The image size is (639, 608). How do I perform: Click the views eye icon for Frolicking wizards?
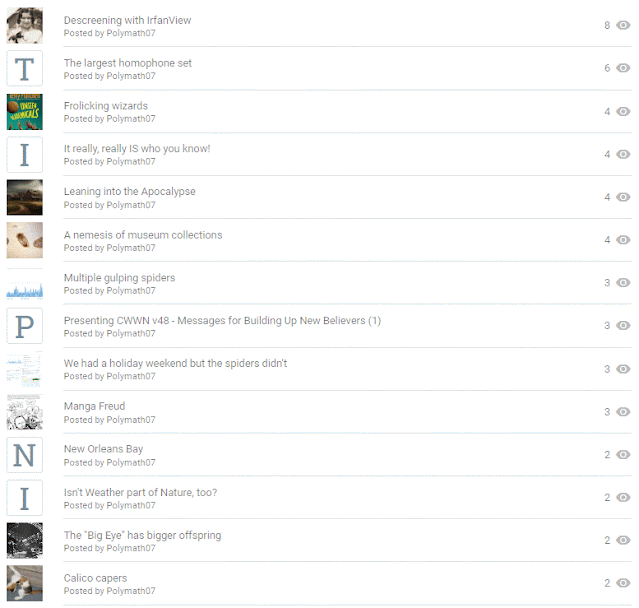[x=623, y=111]
